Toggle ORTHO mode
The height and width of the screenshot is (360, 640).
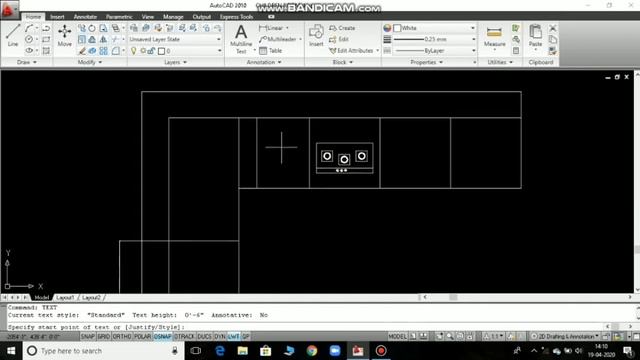[122, 336]
